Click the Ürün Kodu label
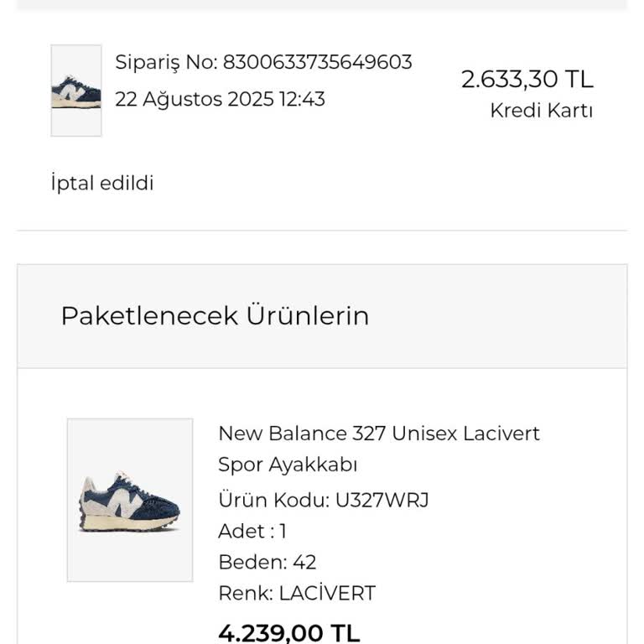The width and height of the screenshot is (644, 644). pyautogui.click(x=273, y=501)
